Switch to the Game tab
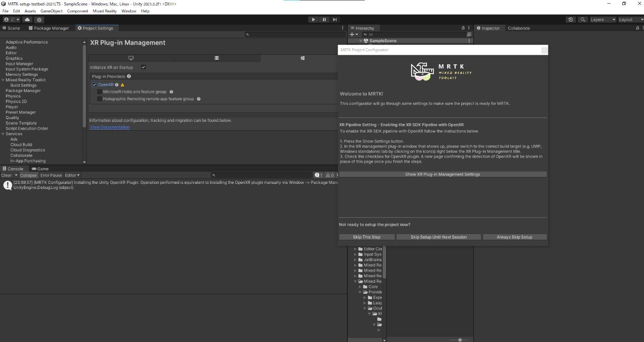The width and height of the screenshot is (644, 342). (x=40, y=169)
